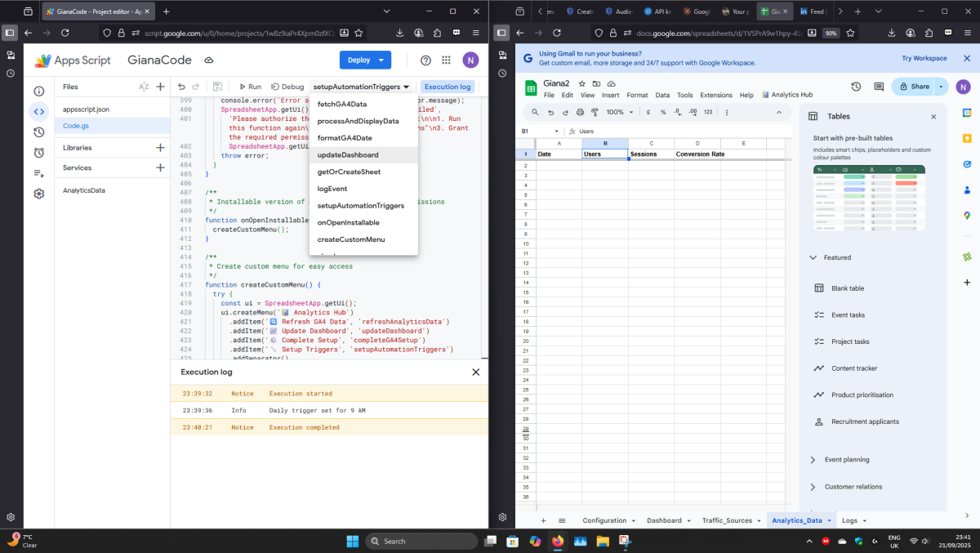980x553 pixels.
Task: Open the setupAutomationTriggers function dropdown
Action: point(360,87)
